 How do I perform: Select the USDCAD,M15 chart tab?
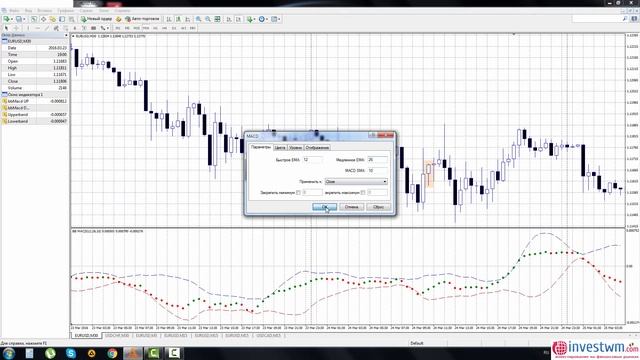(x=268, y=336)
